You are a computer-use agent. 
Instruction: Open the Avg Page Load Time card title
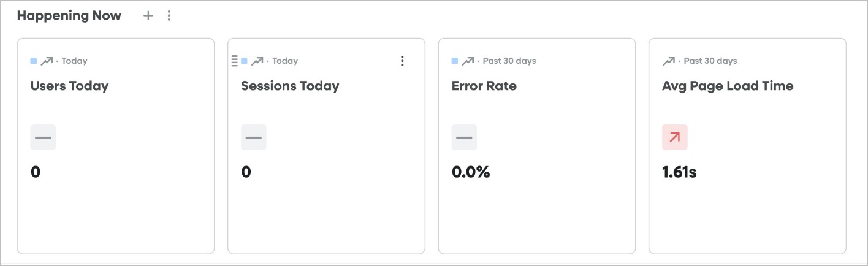[x=728, y=86]
